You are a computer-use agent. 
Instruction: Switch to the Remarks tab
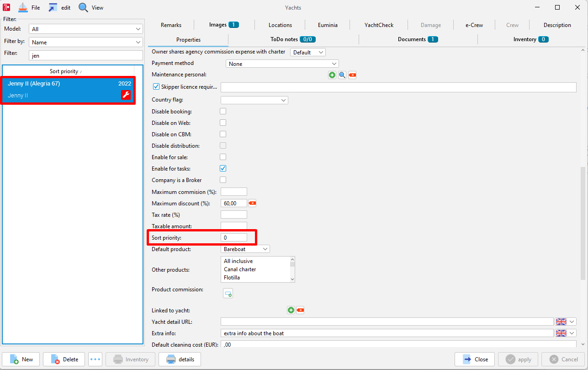[x=171, y=25]
